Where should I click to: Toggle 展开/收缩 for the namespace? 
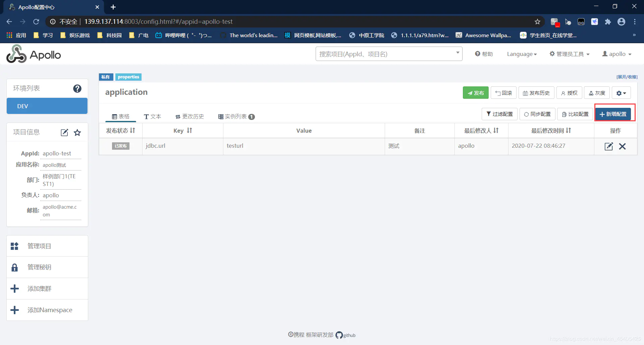[627, 77]
